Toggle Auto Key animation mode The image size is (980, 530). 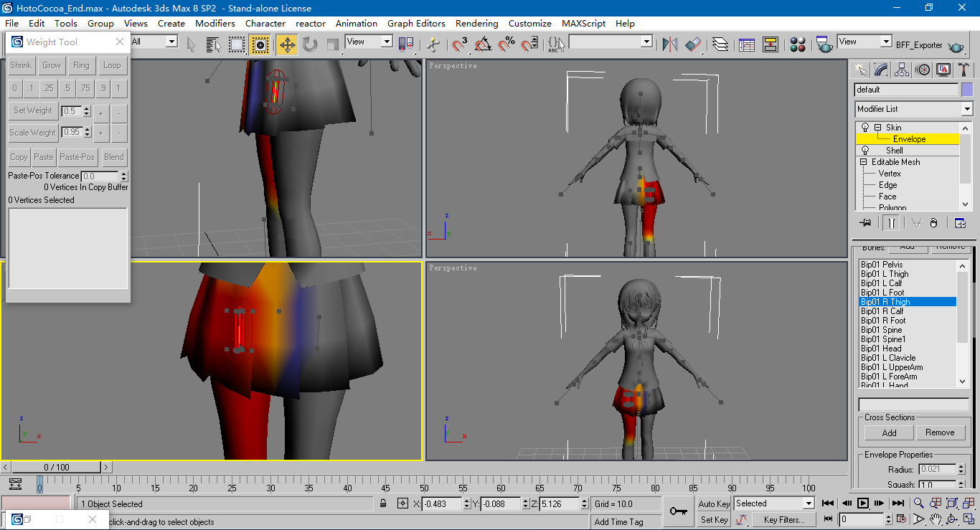coord(714,503)
